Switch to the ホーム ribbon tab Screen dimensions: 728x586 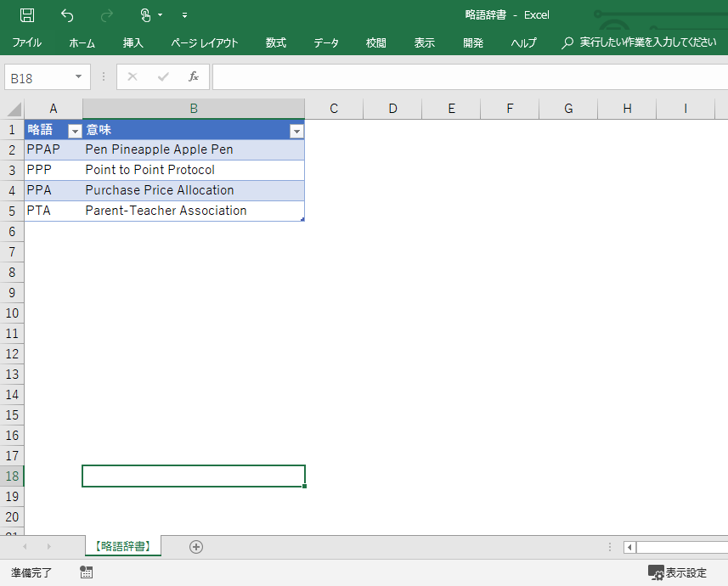82,42
